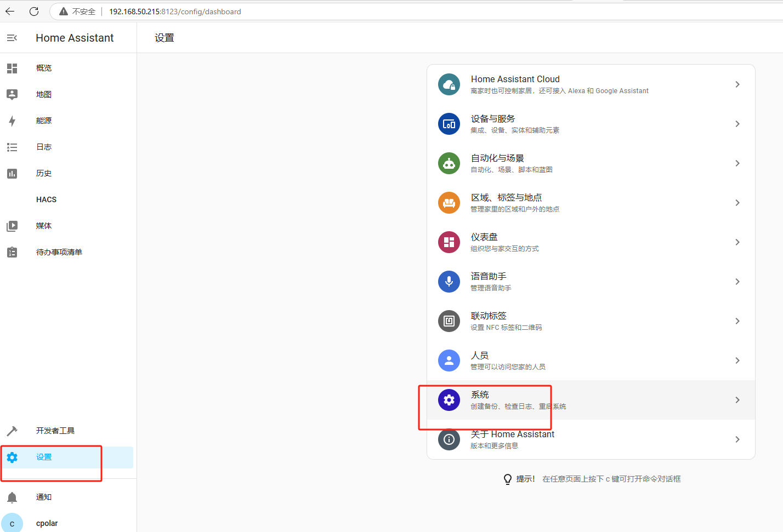Click the 人员 person icon
Viewport: 783px width, 532px height.
pyautogui.click(x=449, y=361)
